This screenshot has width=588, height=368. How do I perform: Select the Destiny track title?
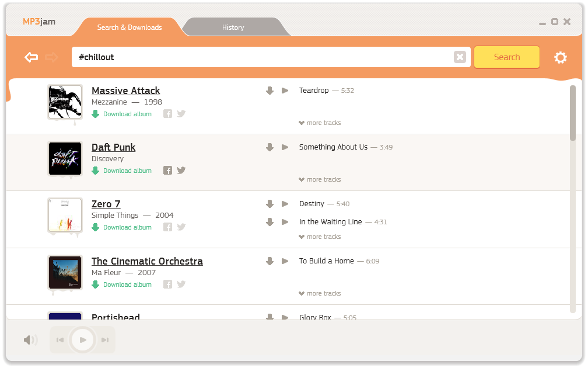(311, 203)
